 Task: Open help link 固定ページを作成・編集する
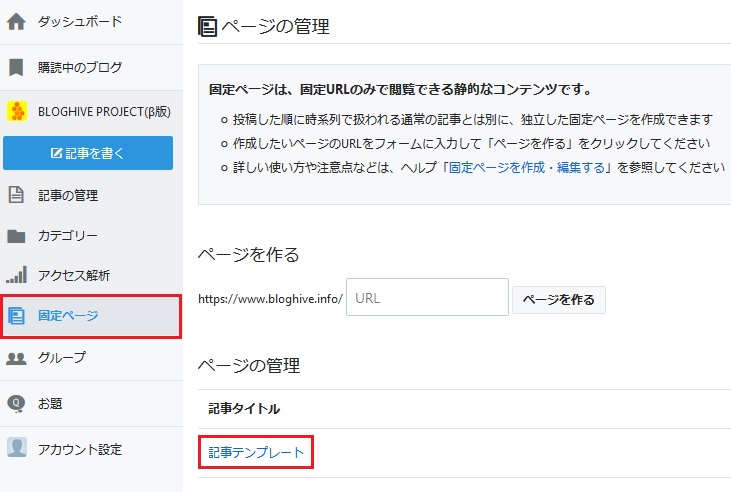(x=527, y=167)
